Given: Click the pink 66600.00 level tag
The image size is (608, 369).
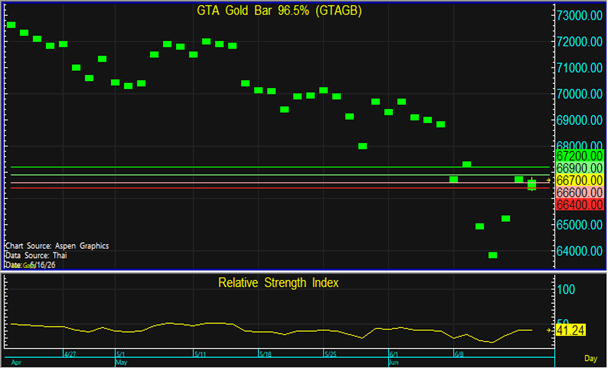Looking at the screenshot, I should tap(580, 192).
